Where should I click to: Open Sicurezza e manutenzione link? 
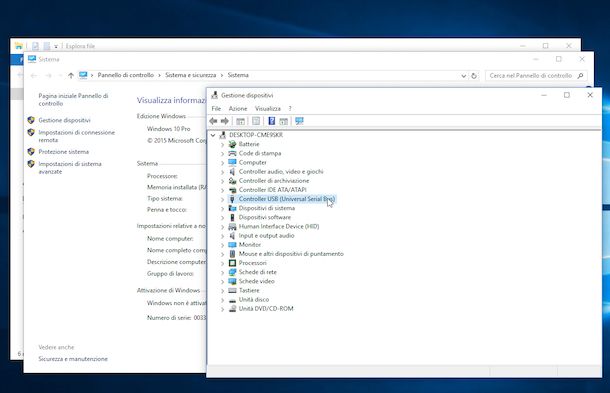coord(73,359)
